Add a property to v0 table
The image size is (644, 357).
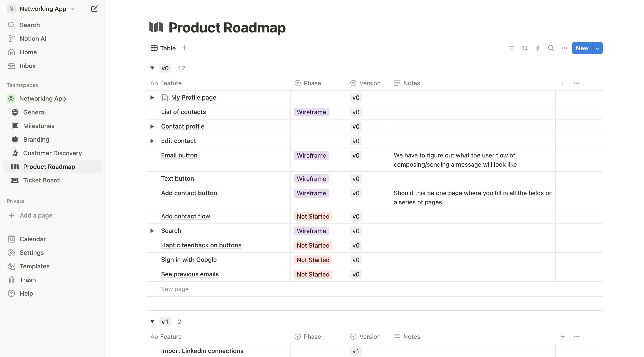click(563, 83)
